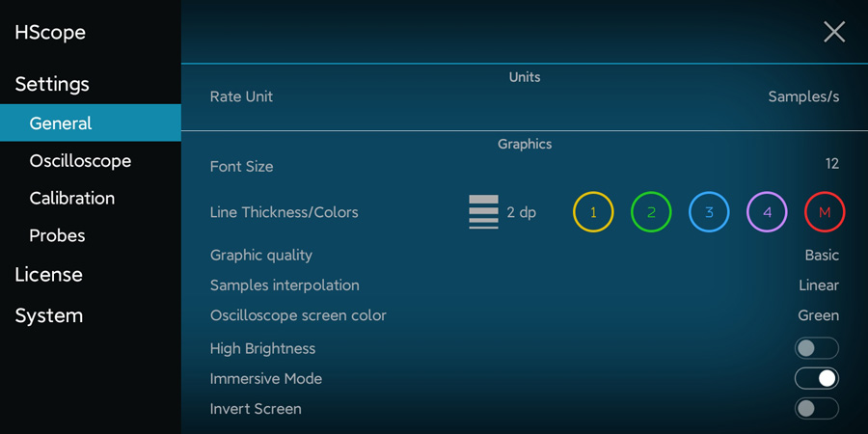Screen dimensions: 868x434
Task: Click the line thickness bars icon
Action: [483, 212]
